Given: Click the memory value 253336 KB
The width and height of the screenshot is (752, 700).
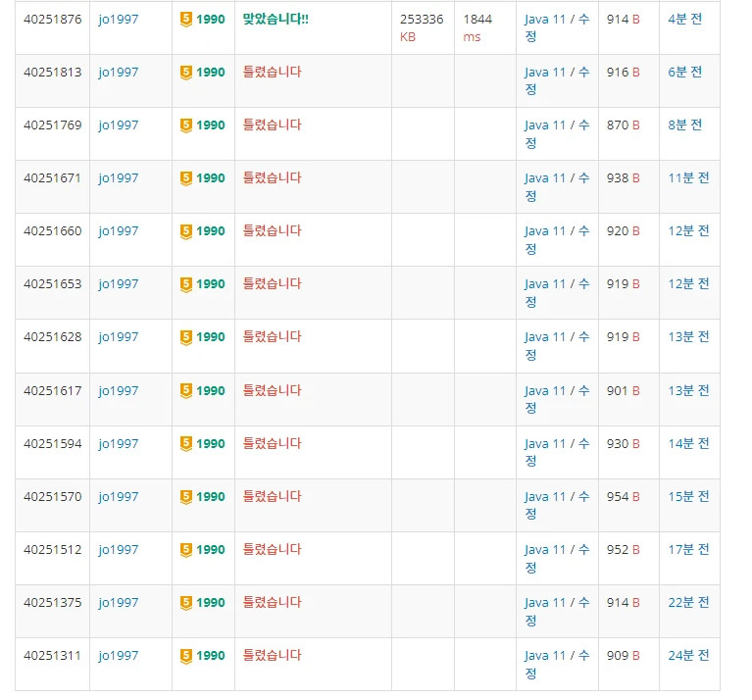Looking at the screenshot, I should 422,28.
